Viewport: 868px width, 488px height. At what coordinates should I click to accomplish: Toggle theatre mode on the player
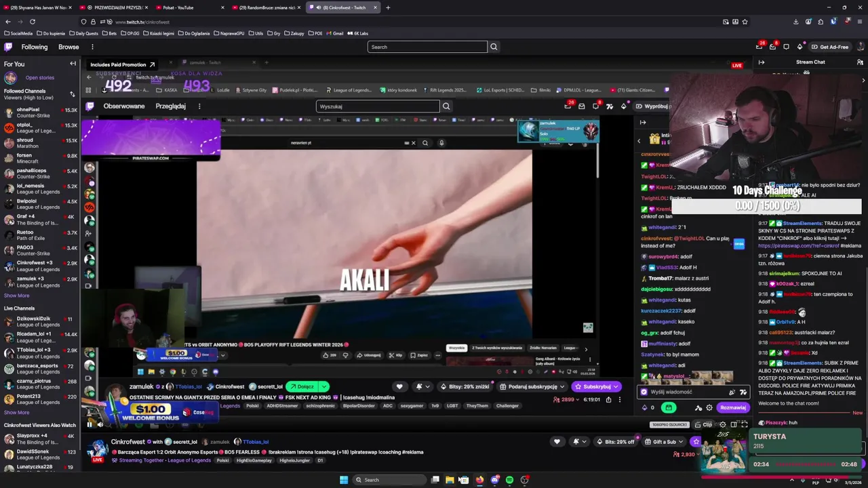pyautogui.click(x=734, y=424)
